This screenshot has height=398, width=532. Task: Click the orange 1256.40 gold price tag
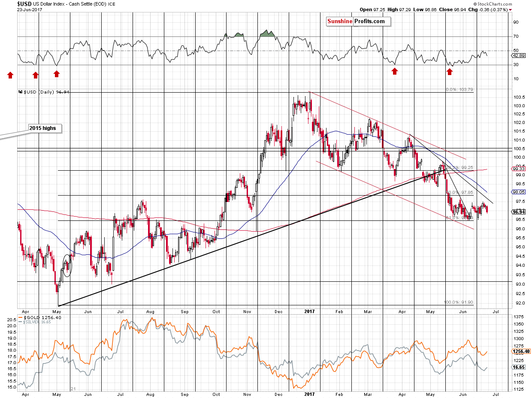pos(521,351)
